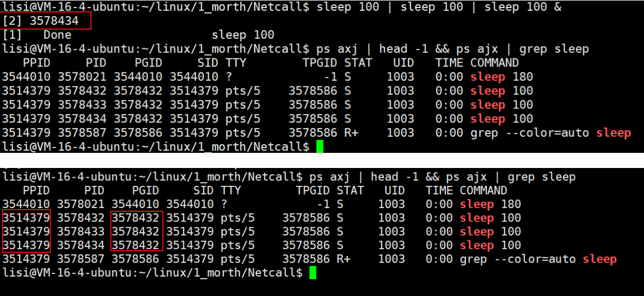This screenshot has height=296, width=644.
Task: Click the COMMAND header in the upper table
Action: (x=494, y=63)
